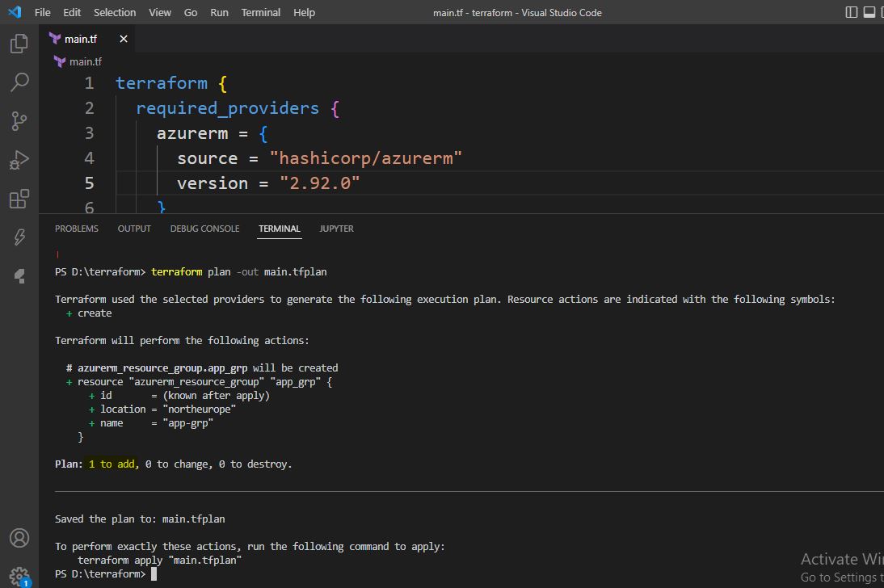Switch to the OUTPUT panel tab
884x588 pixels.
click(134, 229)
